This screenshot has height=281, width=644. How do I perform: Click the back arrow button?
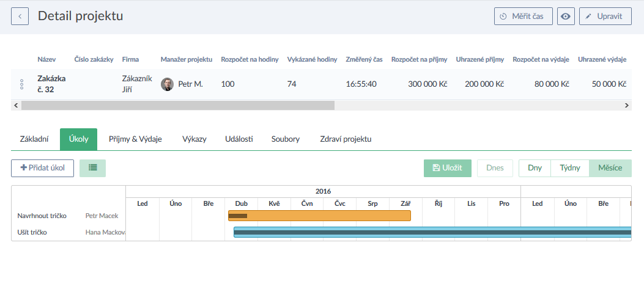coord(20,16)
